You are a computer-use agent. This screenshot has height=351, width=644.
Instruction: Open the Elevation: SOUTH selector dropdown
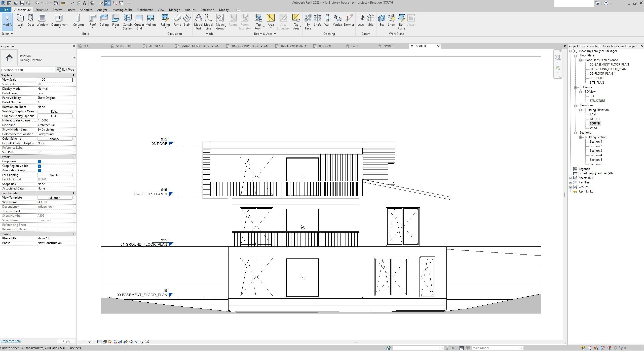(x=53, y=70)
